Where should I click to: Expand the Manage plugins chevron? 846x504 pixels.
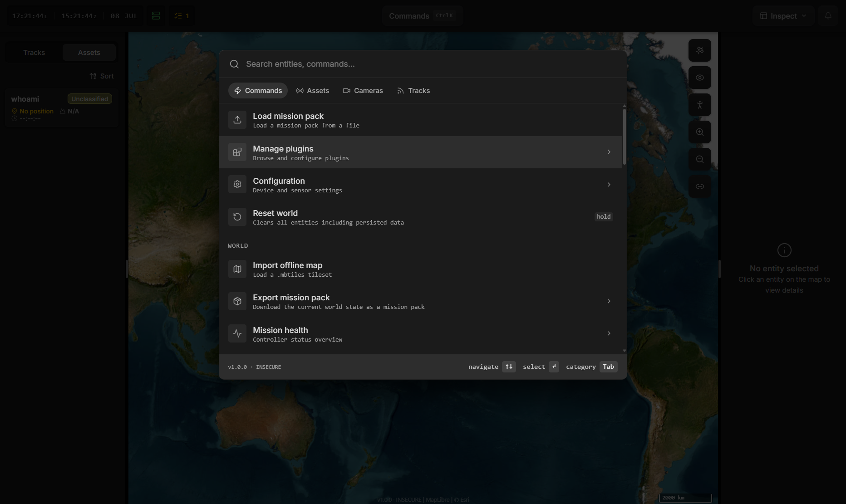[x=609, y=152]
